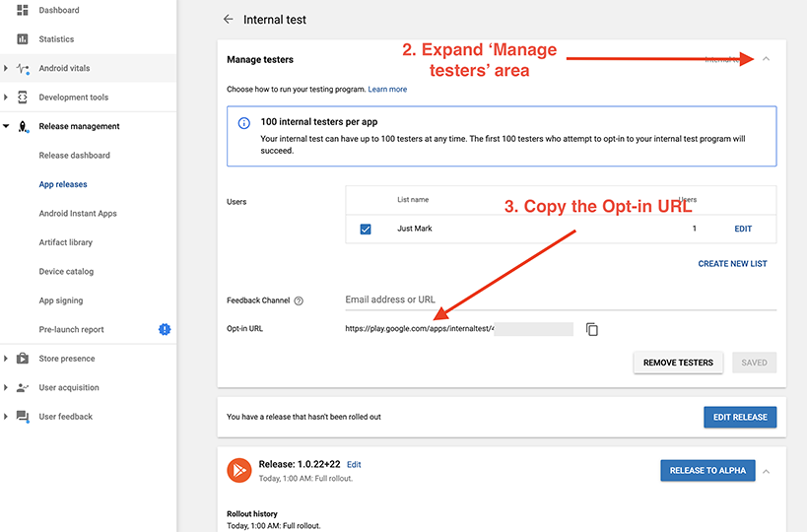Image resolution: width=807 pixels, height=532 pixels.
Task: Click the Release management rocket icon
Action: point(23,126)
